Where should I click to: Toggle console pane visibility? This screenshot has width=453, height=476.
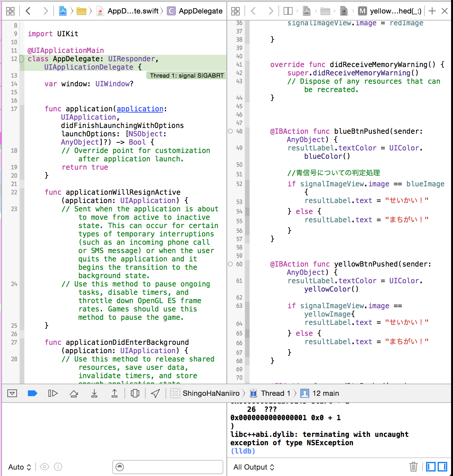click(x=442, y=467)
